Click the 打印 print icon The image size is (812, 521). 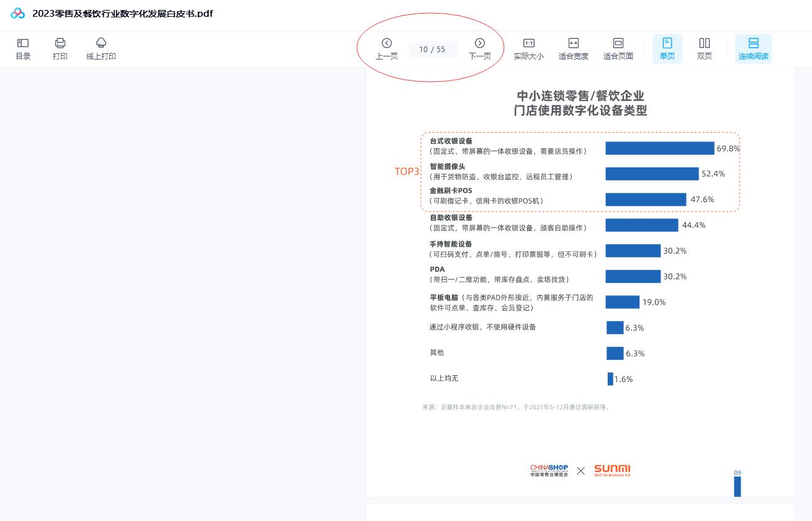(60, 49)
